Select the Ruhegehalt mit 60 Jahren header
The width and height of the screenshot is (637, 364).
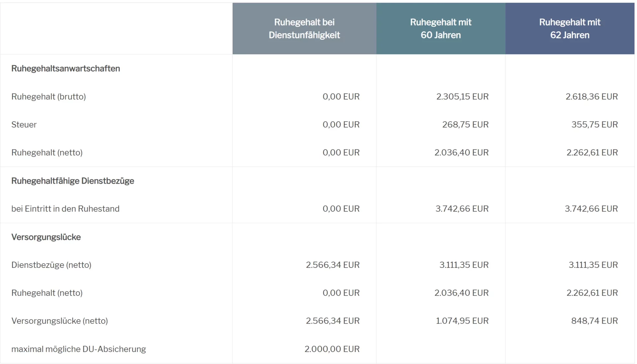click(x=440, y=29)
